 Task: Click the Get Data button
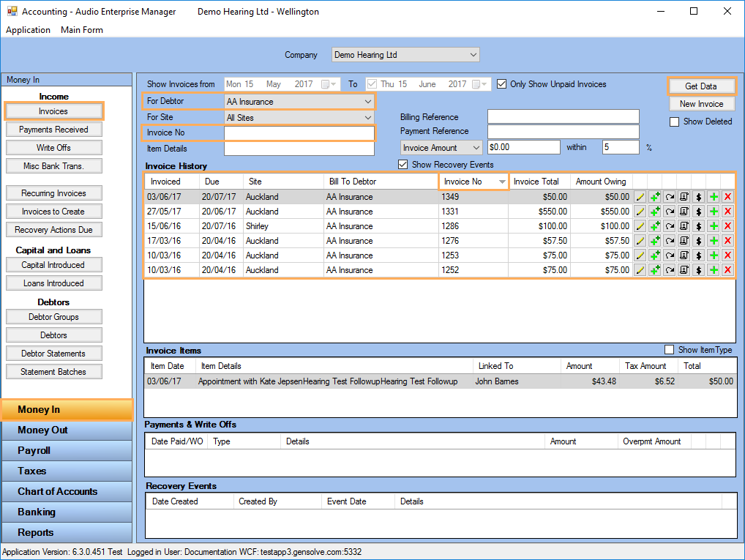point(701,86)
